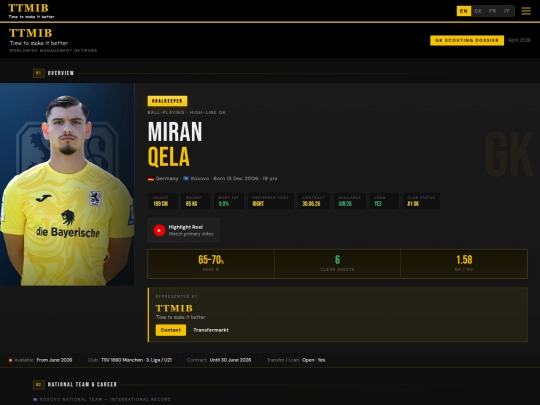Click the Club Status #1 GK tile
Screen dimensions: 540x405
(x=421, y=201)
